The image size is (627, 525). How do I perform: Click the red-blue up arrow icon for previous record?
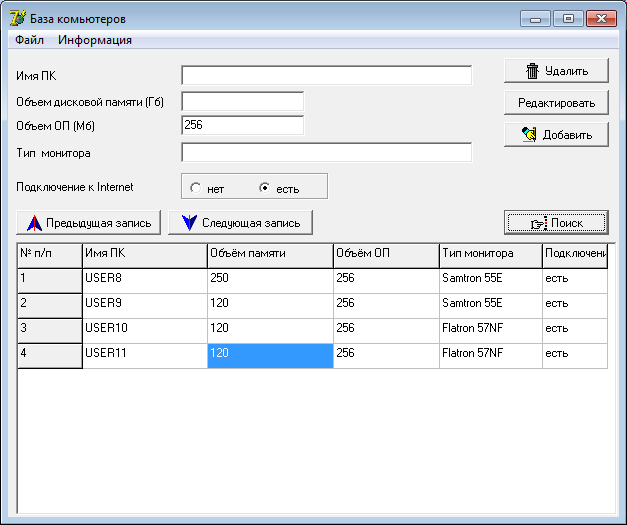(33, 222)
